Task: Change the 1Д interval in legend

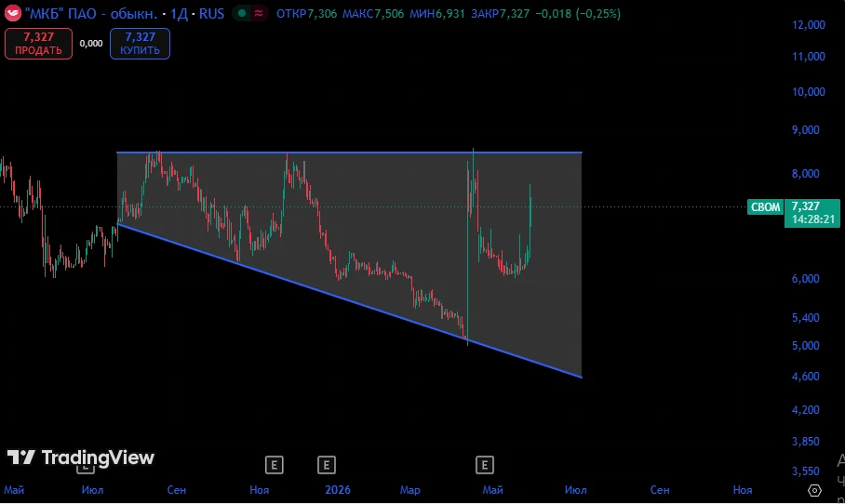Action: (x=179, y=13)
